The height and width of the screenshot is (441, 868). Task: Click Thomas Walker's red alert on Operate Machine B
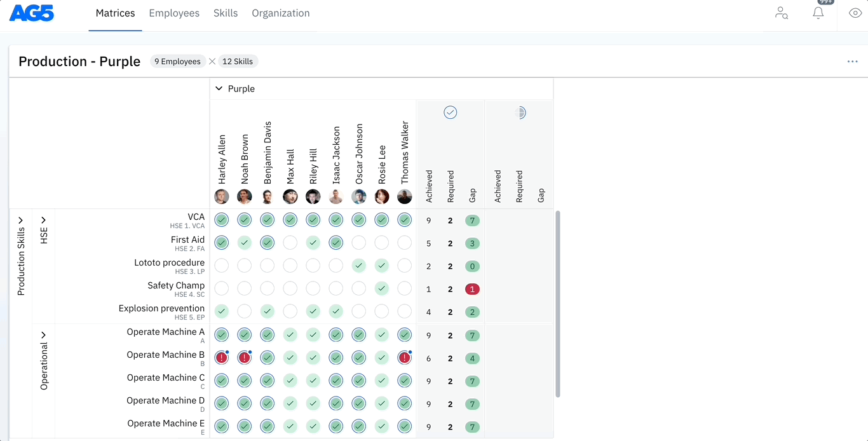tap(404, 358)
